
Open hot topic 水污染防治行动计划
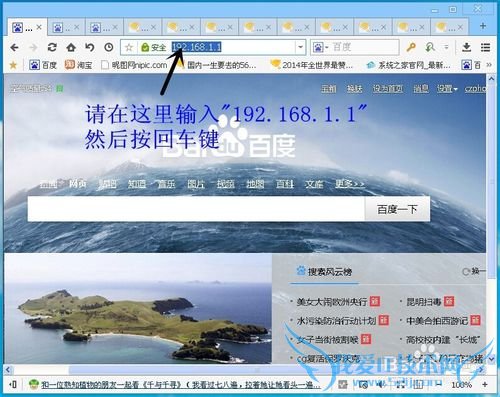[336, 321]
